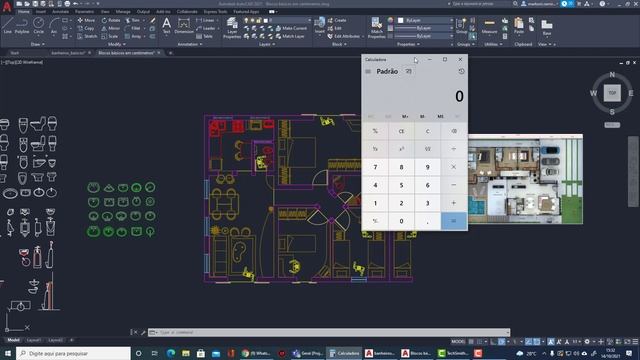Click the Table tool
This screenshot has height=360, width=640.
pos(204,36)
